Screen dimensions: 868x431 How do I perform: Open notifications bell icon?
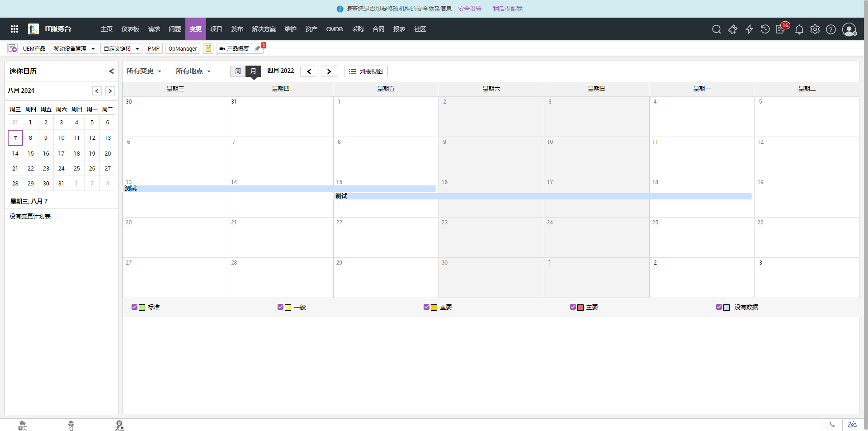(799, 30)
